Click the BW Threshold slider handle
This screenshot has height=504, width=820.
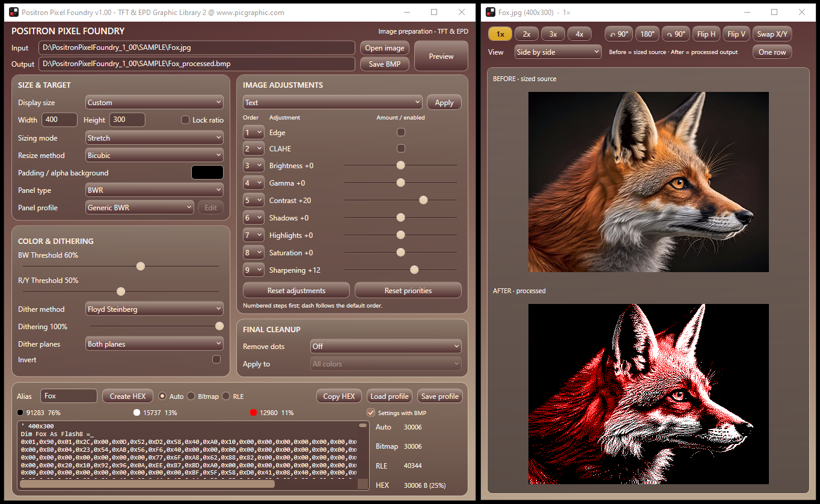coord(141,266)
